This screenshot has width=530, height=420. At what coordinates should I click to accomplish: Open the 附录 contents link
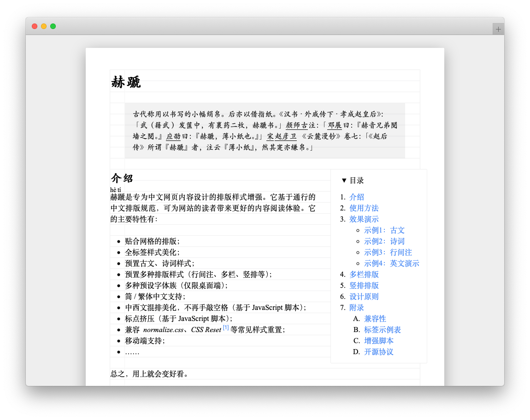[x=357, y=308]
